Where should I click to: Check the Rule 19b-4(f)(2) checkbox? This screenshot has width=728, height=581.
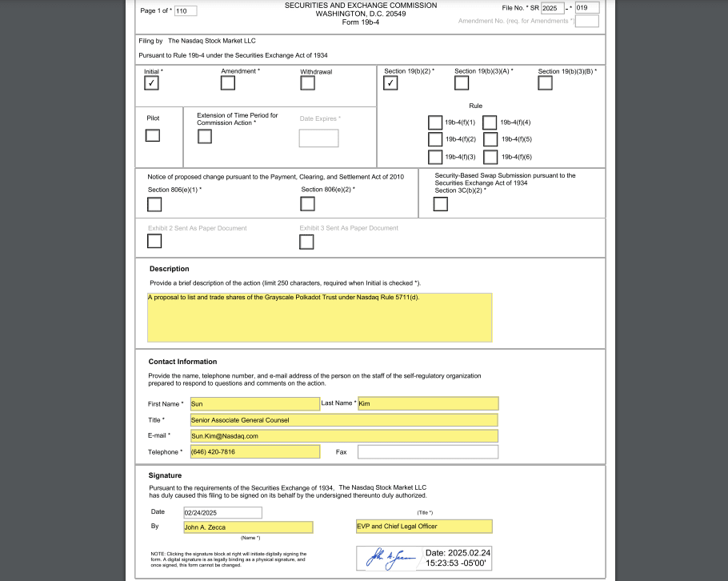435,139
